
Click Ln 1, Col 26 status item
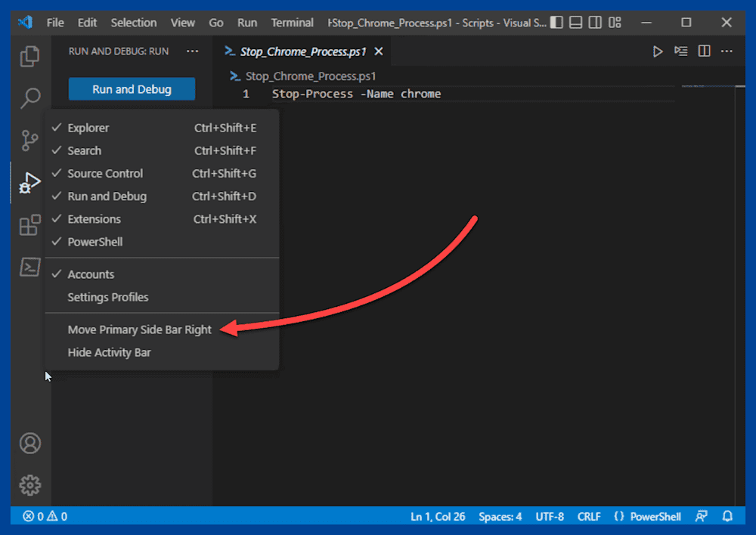pyautogui.click(x=438, y=517)
